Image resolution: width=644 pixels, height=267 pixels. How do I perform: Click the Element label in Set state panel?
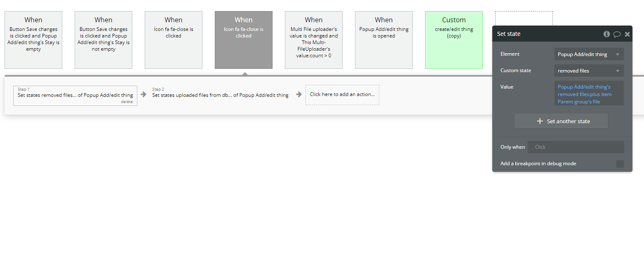pos(510,54)
